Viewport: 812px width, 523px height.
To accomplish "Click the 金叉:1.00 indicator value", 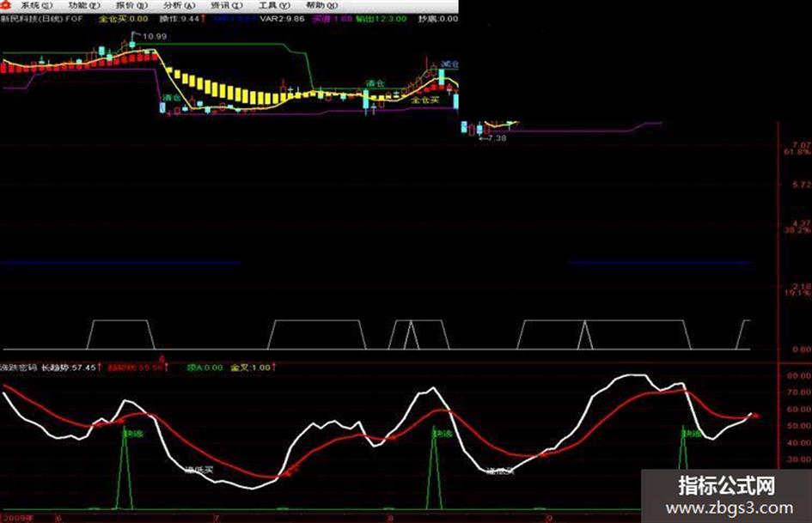I will pyautogui.click(x=251, y=368).
